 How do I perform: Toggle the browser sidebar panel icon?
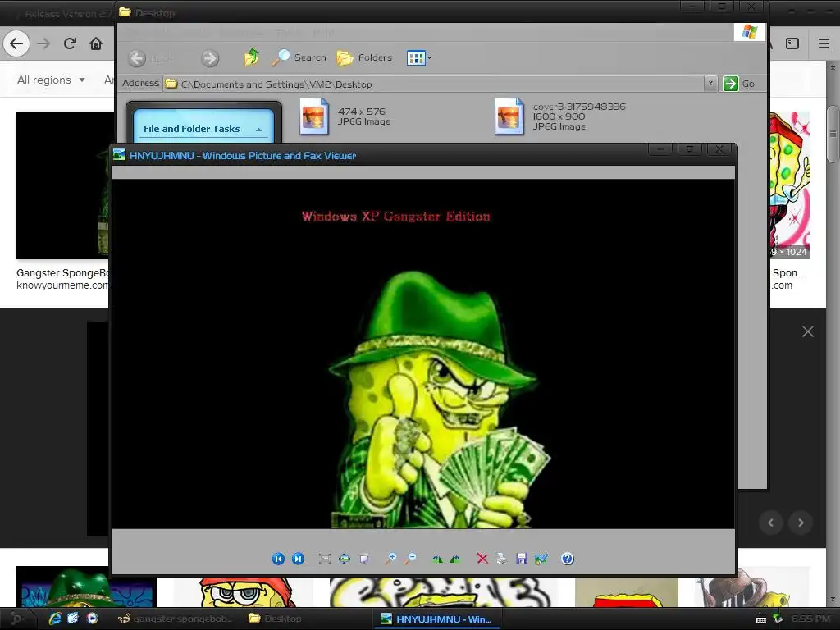coord(792,43)
